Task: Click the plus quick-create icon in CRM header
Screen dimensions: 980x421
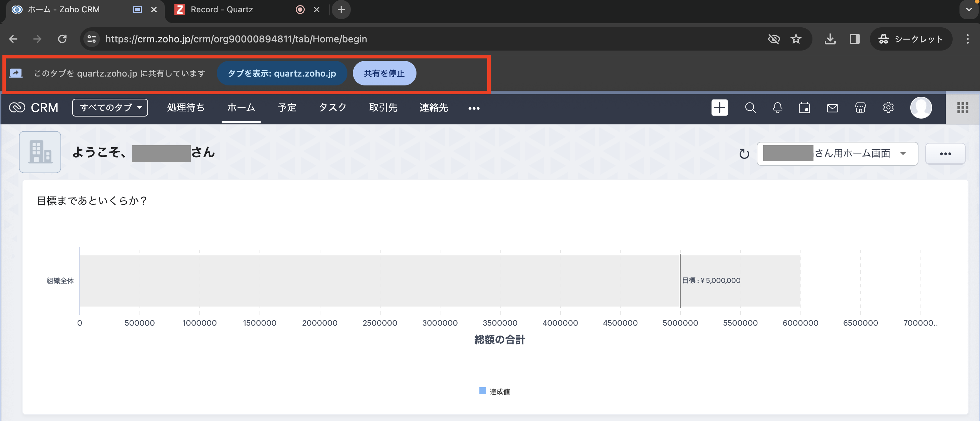Action: pos(719,108)
